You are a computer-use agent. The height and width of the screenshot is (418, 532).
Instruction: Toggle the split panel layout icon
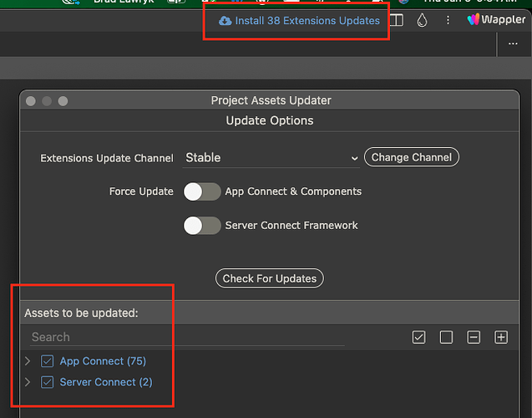(396, 20)
